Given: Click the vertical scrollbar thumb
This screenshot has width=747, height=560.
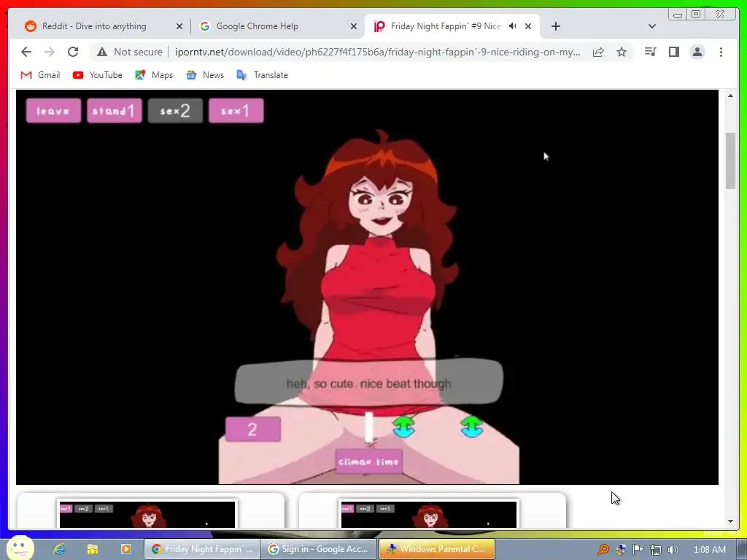Looking at the screenshot, I should [730, 160].
